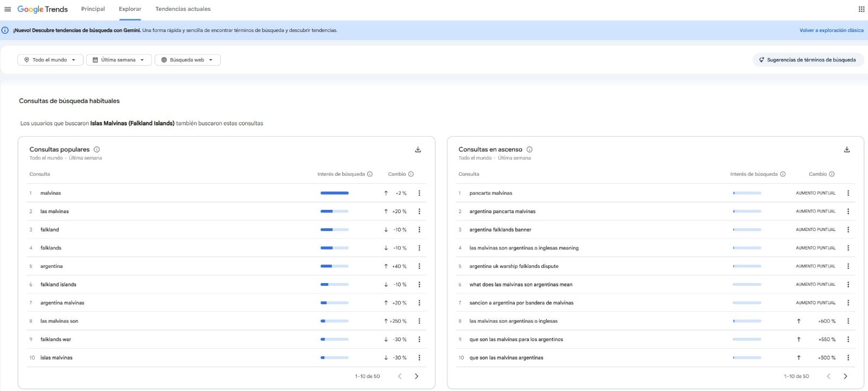Viewport: 868px width, 391px height.
Task: Download the Consultas en ascenso data
Action: [x=847, y=150]
